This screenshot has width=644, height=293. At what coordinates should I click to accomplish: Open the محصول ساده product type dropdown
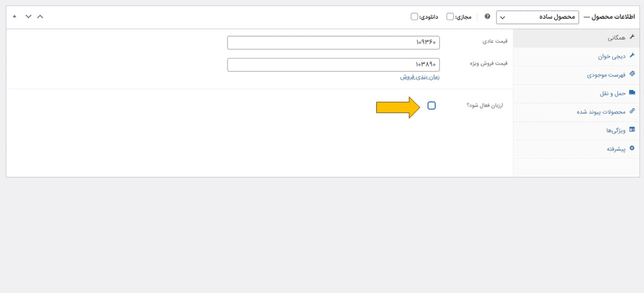(x=537, y=17)
